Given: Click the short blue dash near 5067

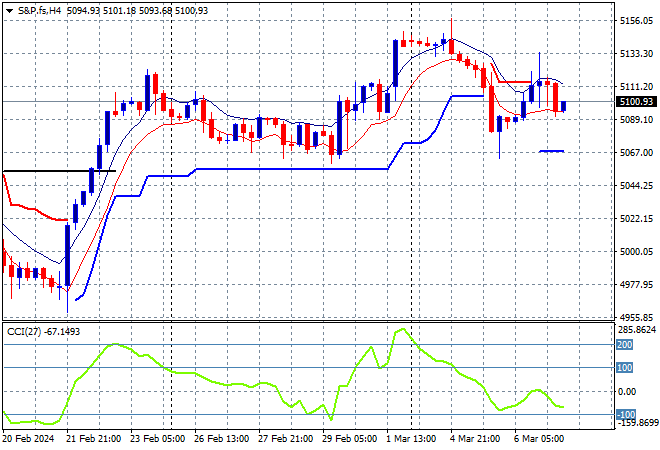Looking at the screenshot, I should point(551,151).
